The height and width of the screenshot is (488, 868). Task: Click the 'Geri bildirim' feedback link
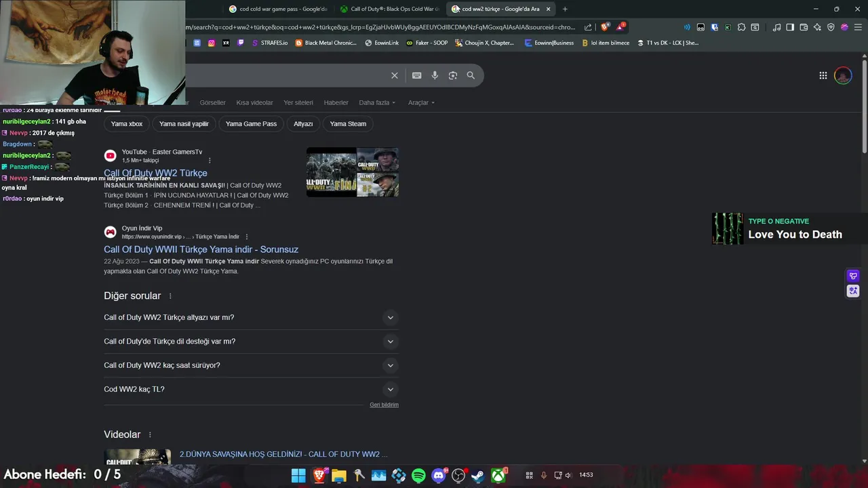click(384, 405)
